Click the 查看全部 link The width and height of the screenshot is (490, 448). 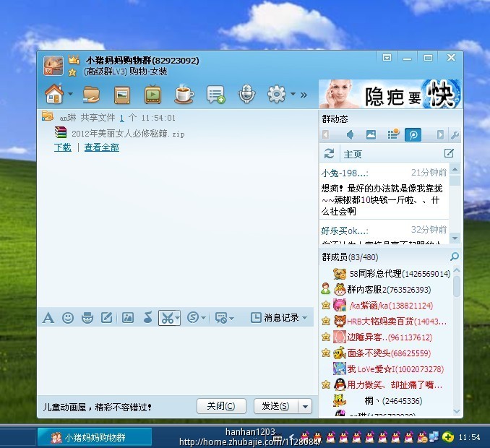(x=102, y=147)
